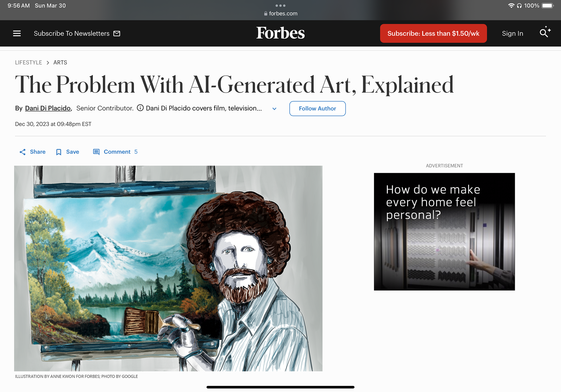This screenshot has width=561, height=392.
Task: Click Subscribe To Newsletters text
Action: tap(72, 34)
